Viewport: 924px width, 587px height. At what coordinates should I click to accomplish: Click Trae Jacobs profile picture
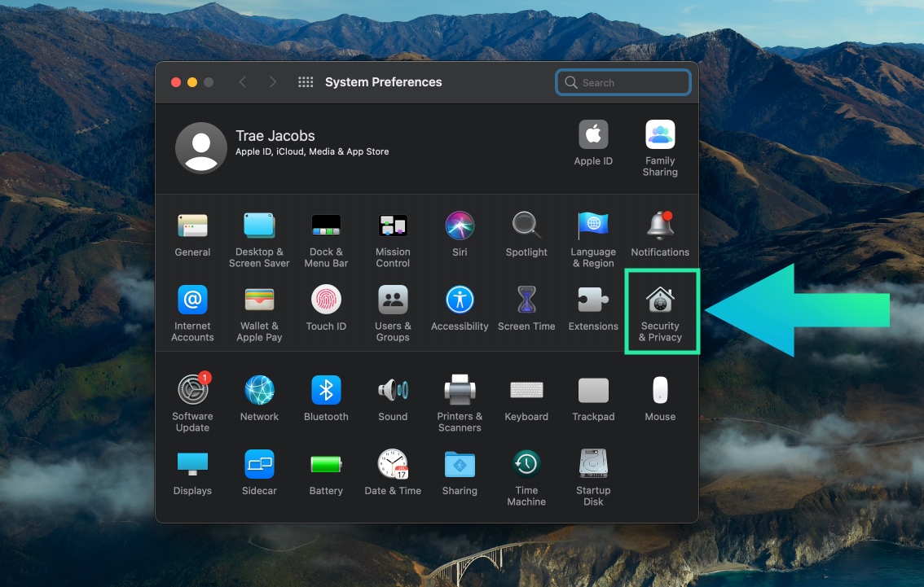tap(200, 147)
